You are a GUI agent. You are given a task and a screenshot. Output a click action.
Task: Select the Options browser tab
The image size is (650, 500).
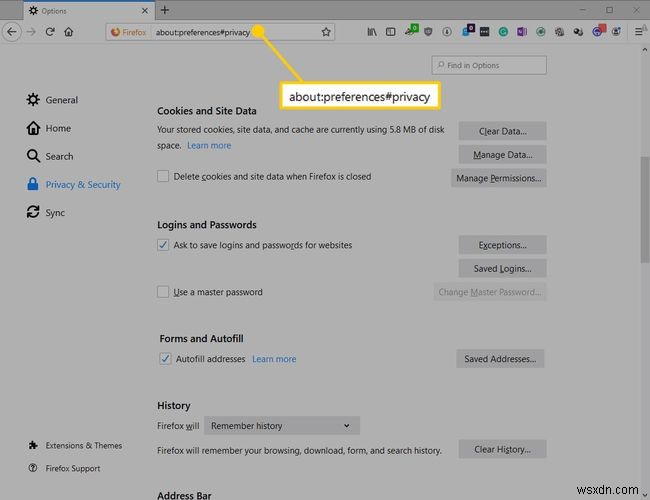click(89, 11)
